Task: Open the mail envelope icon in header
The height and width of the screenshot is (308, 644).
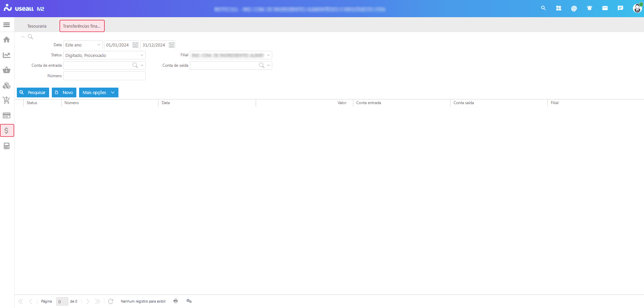Action: pyautogui.click(x=605, y=8)
